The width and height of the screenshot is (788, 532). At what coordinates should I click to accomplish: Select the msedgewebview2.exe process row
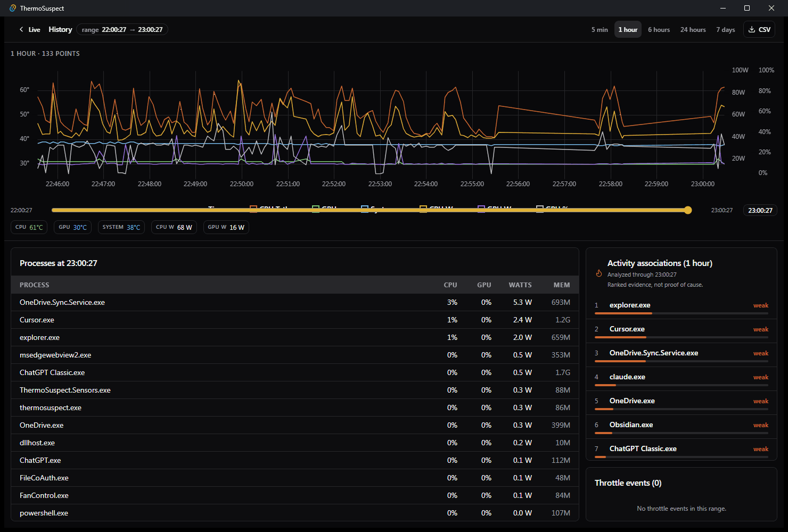(x=295, y=355)
